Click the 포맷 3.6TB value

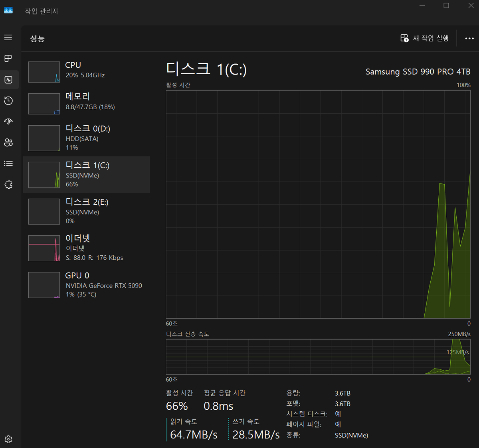coord(342,404)
